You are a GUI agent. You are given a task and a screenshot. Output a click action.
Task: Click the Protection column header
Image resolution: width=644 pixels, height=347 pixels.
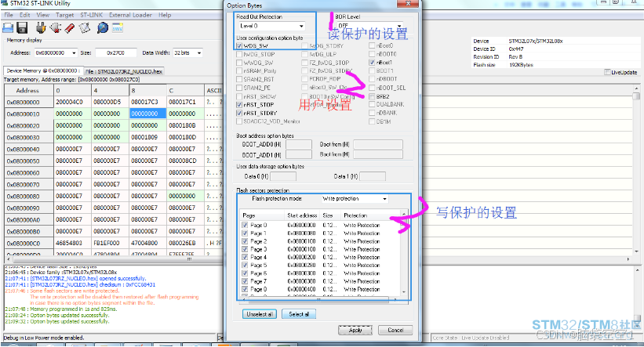370,215
